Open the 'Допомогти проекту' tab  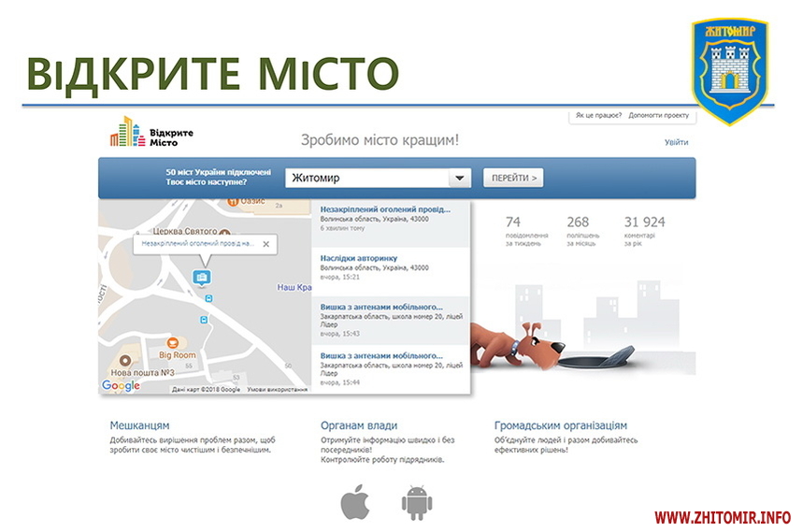pyautogui.click(x=658, y=116)
